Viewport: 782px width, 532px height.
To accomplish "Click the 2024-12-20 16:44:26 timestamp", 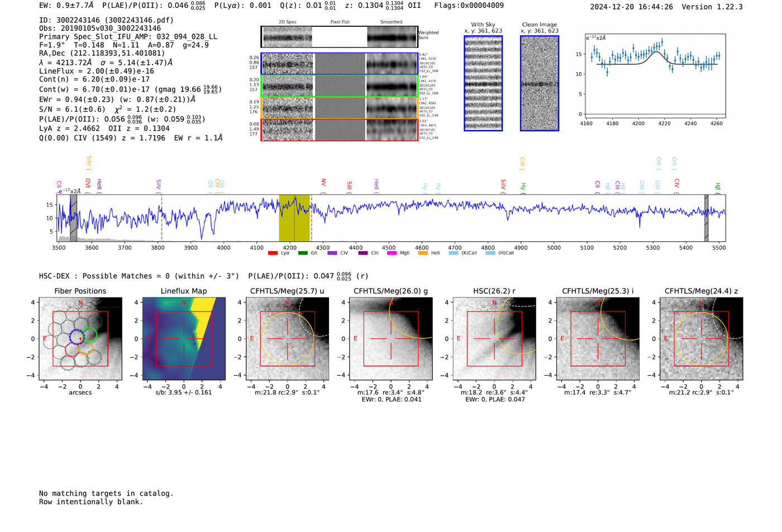I will click(x=632, y=7).
